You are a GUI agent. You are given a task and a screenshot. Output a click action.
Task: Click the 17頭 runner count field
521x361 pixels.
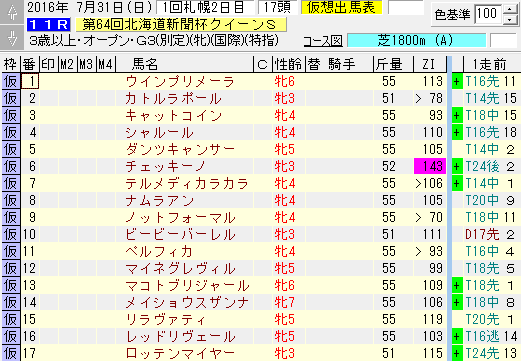click(x=276, y=7)
